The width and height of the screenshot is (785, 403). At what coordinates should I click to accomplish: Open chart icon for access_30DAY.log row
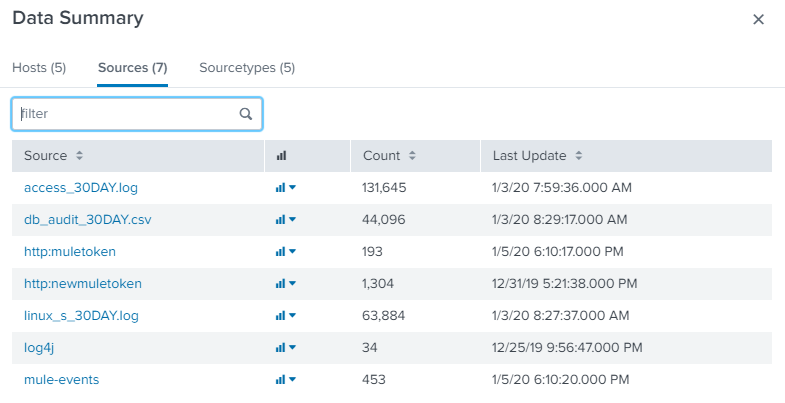tap(286, 188)
